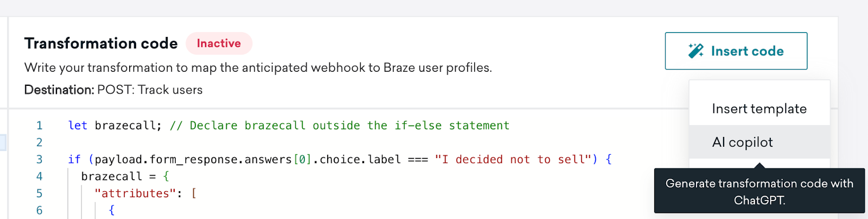Click the Transformation code heading
This screenshot has width=868, height=219.
[x=101, y=43]
